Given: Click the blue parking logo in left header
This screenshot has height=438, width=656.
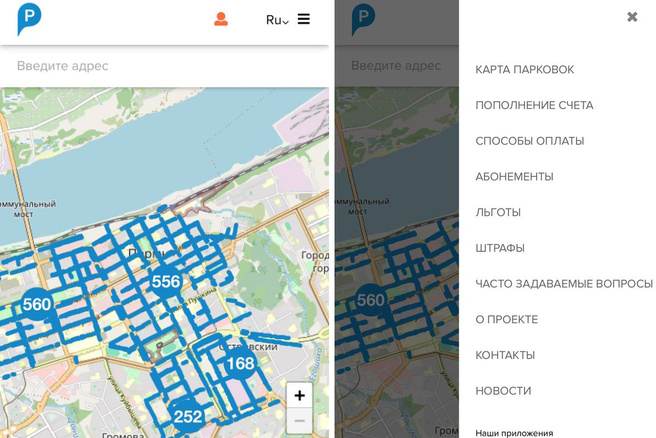Looking at the screenshot, I should tap(29, 19).
